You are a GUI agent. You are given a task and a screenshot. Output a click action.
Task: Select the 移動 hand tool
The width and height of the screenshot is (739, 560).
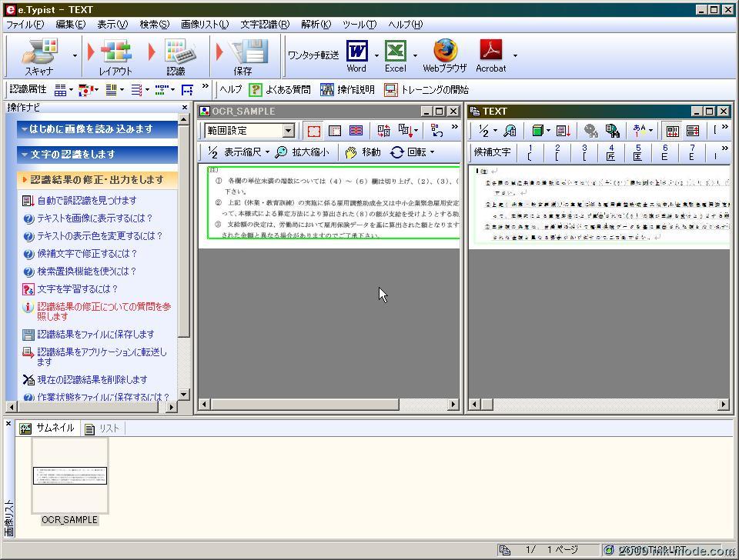[x=363, y=152]
